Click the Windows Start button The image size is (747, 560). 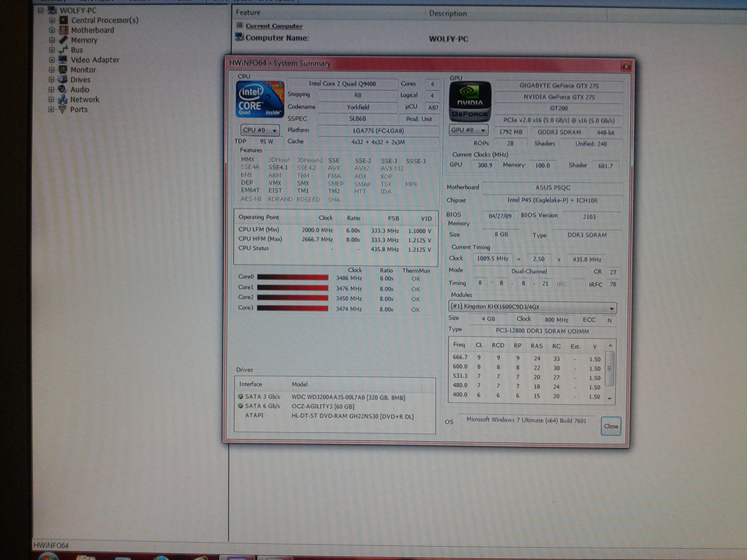(x=49, y=557)
